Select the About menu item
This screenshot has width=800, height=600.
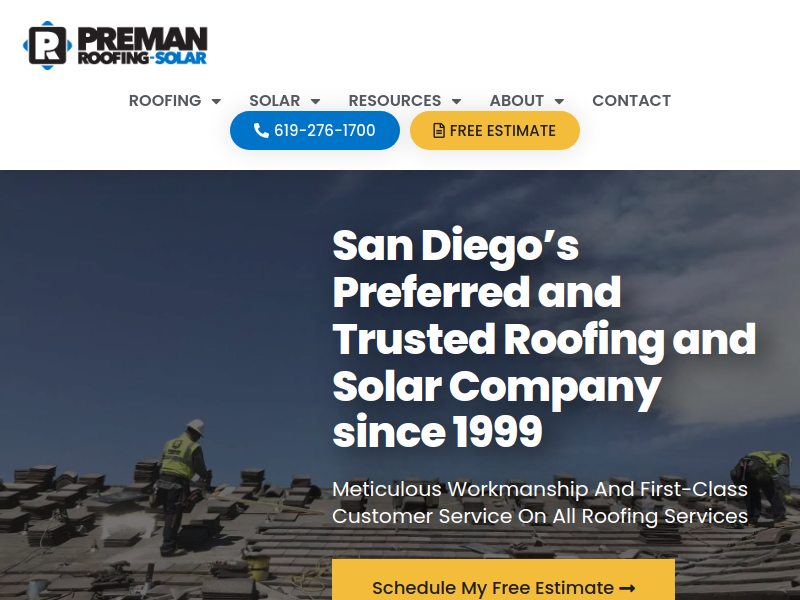[x=516, y=101]
